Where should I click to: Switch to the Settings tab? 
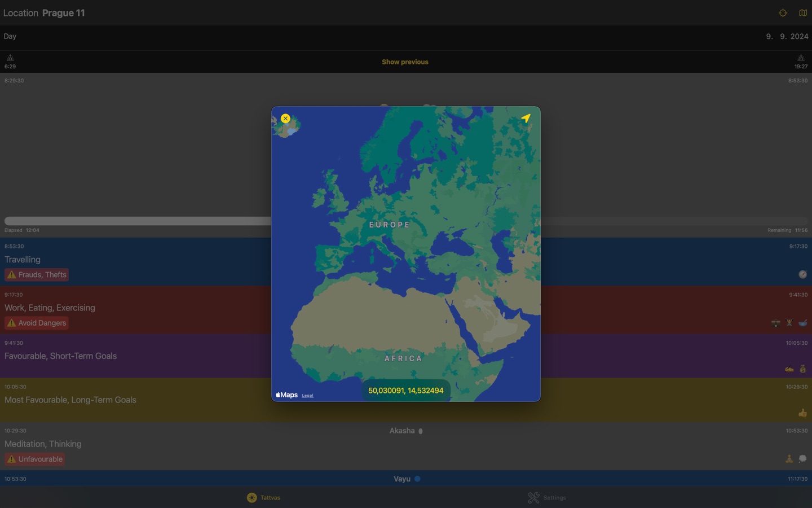click(547, 498)
